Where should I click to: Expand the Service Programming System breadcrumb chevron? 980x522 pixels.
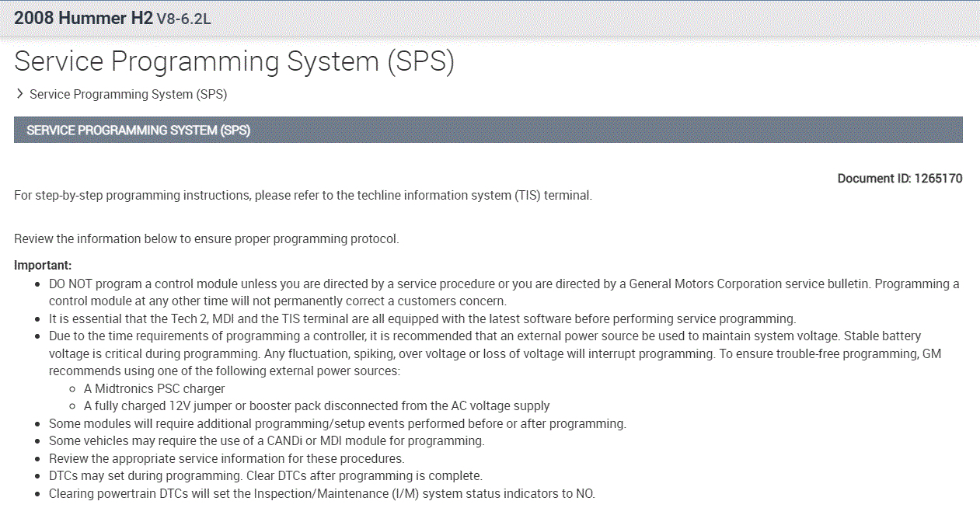coord(19,94)
